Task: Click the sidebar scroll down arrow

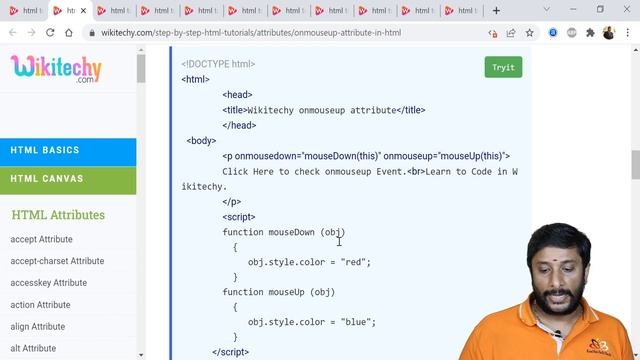Action: click(141, 355)
